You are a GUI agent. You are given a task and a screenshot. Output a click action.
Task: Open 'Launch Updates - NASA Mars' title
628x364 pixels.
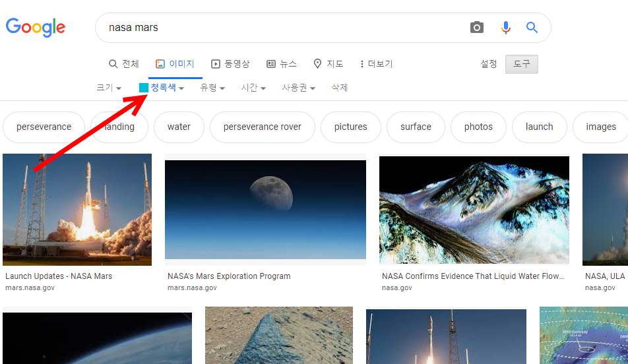(59, 276)
